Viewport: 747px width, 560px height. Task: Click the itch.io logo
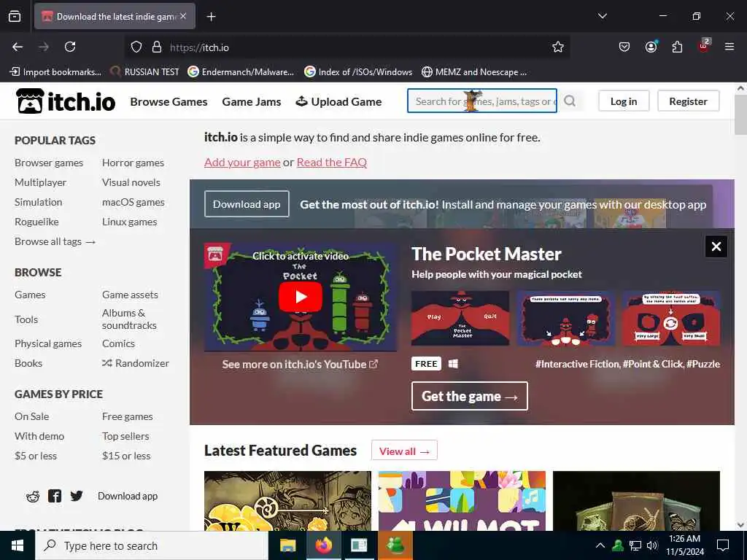[x=66, y=101]
